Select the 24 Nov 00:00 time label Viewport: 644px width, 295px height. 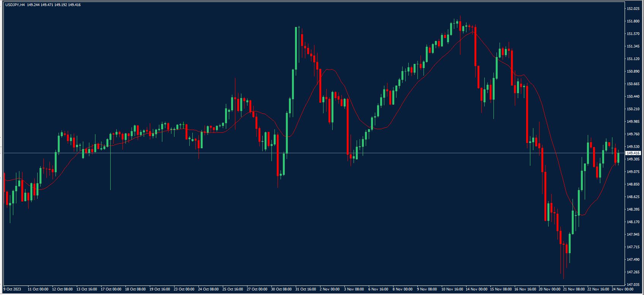(x=622, y=289)
